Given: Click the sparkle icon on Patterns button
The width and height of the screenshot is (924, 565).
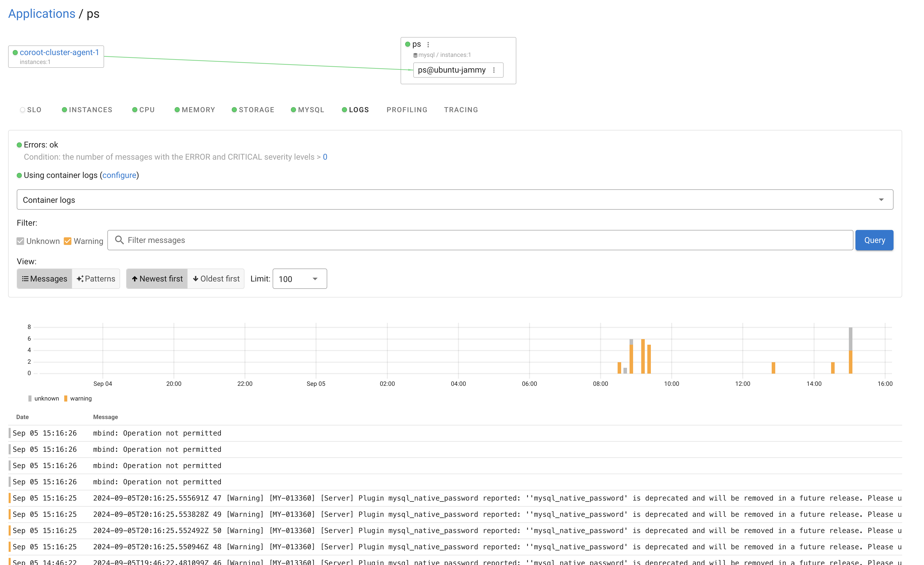Looking at the screenshot, I should (80, 279).
